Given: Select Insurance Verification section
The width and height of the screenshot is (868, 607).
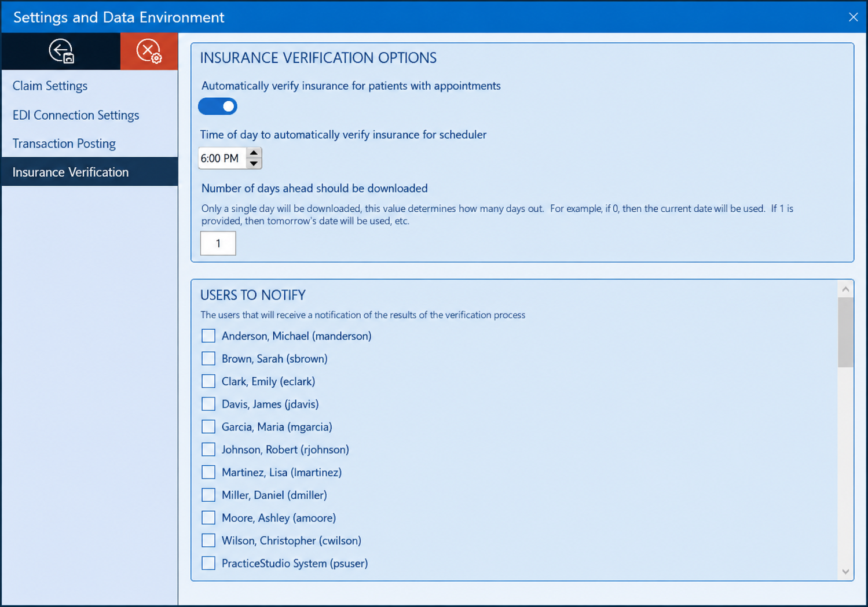Looking at the screenshot, I should pos(90,172).
